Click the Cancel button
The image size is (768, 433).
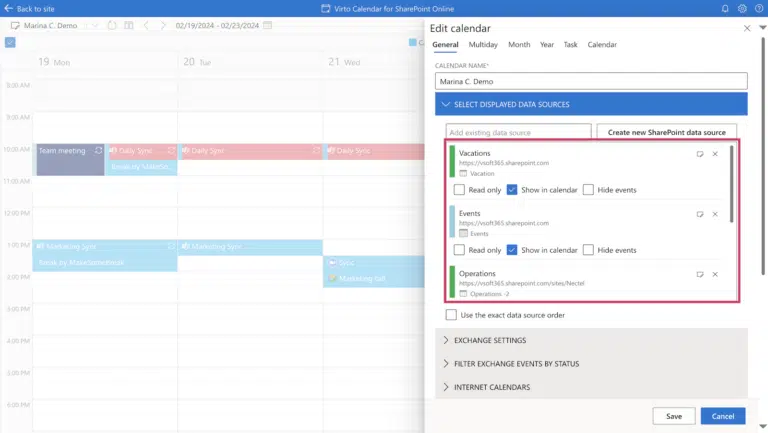click(723, 416)
